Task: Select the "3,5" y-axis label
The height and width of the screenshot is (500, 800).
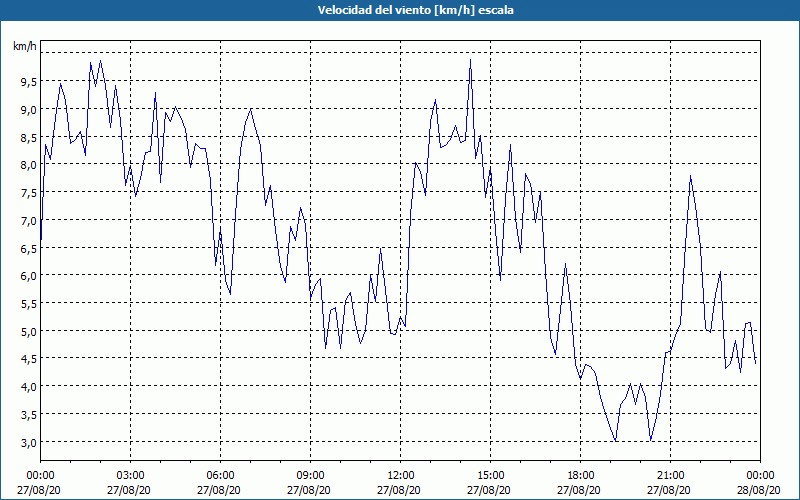Action: [x=29, y=415]
